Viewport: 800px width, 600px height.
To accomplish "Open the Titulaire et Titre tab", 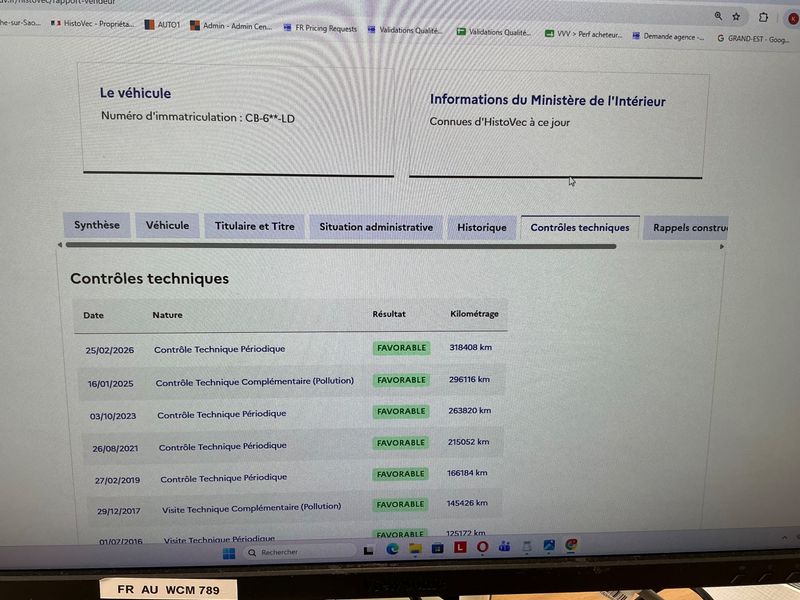I will (x=254, y=226).
